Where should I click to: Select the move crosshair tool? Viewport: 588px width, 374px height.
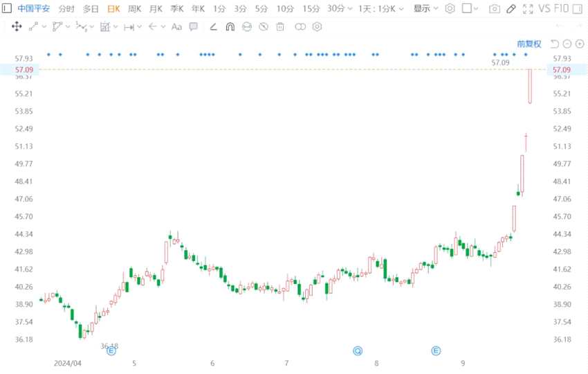coord(17,26)
